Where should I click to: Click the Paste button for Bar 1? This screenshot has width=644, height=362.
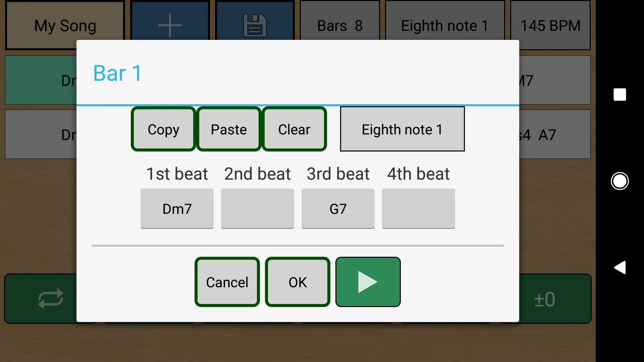click(229, 129)
